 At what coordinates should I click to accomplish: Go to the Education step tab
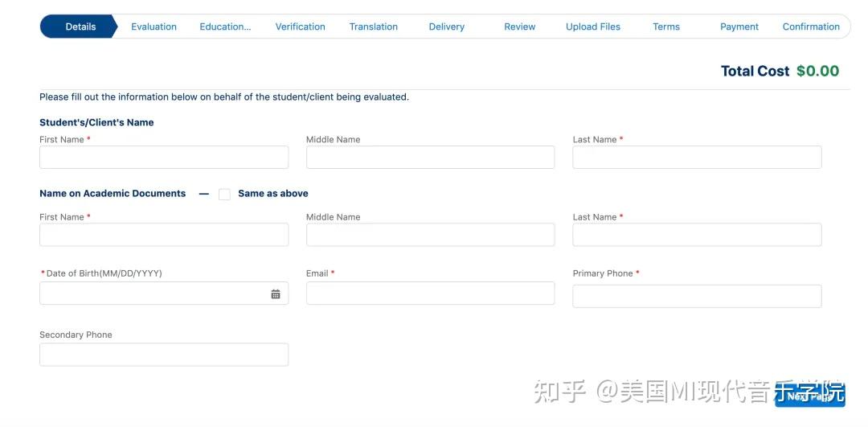225,27
